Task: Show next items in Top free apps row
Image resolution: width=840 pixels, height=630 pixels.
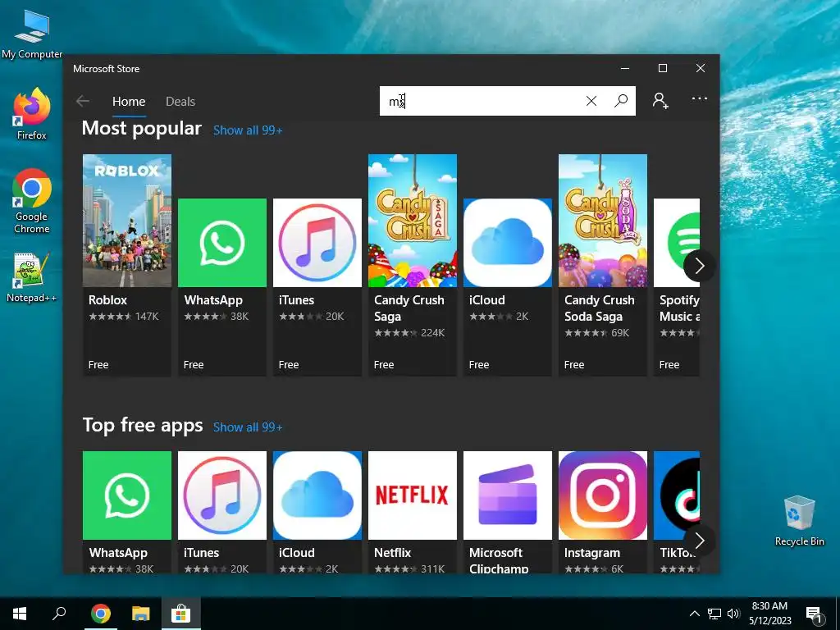Action: click(x=699, y=541)
